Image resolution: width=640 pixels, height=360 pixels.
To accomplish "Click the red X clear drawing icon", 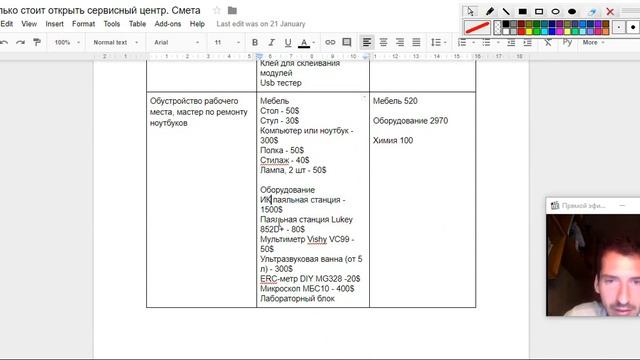I will 610,11.
